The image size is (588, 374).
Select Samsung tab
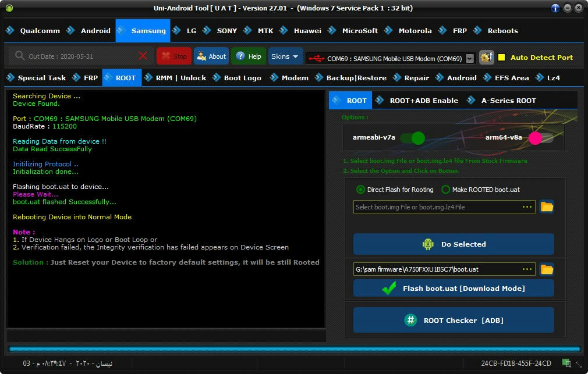point(143,31)
